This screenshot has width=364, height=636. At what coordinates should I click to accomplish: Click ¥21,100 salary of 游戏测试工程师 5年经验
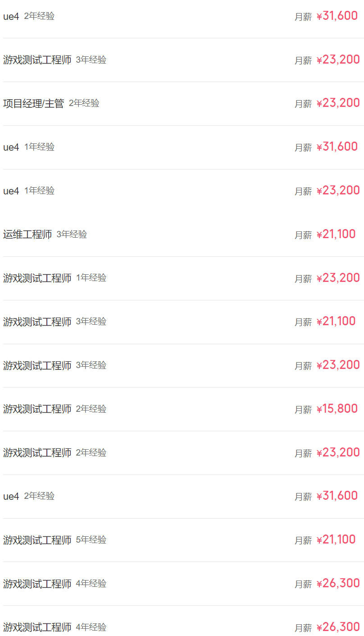(336, 539)
